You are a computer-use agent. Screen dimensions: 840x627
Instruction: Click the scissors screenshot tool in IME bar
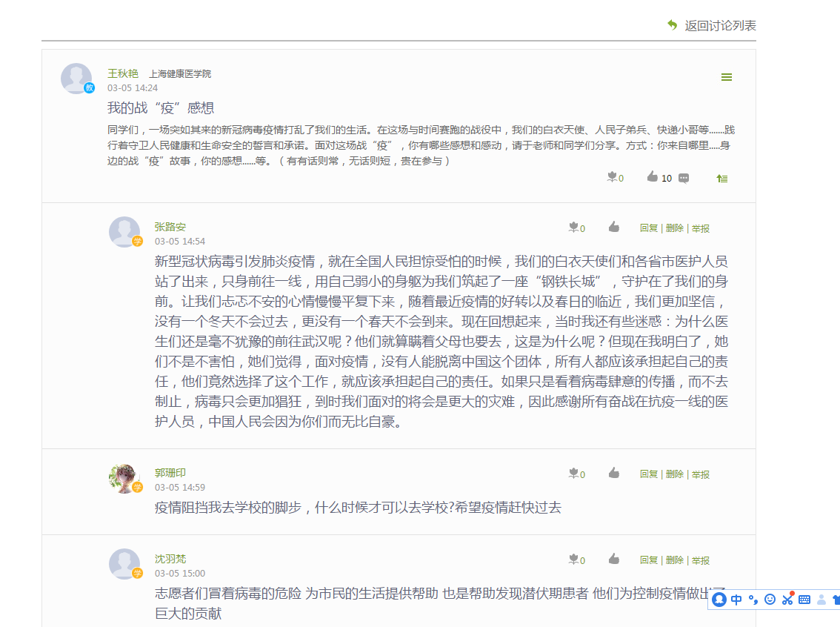pos(787,600)
